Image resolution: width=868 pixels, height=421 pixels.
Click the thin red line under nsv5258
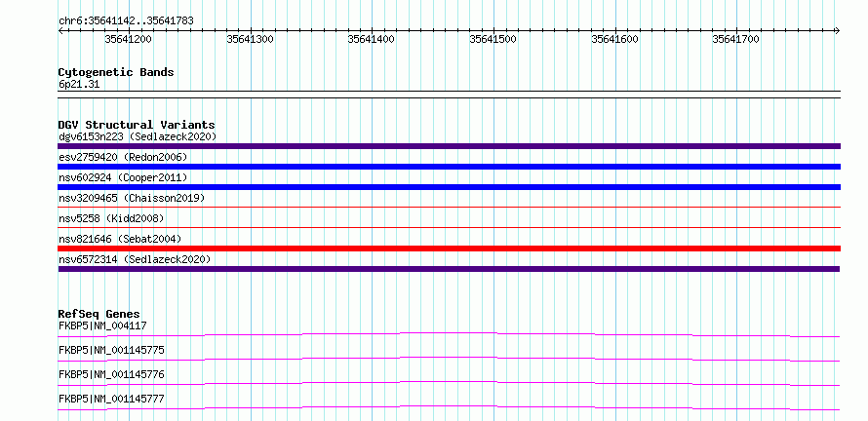click(x=450, y=227)
